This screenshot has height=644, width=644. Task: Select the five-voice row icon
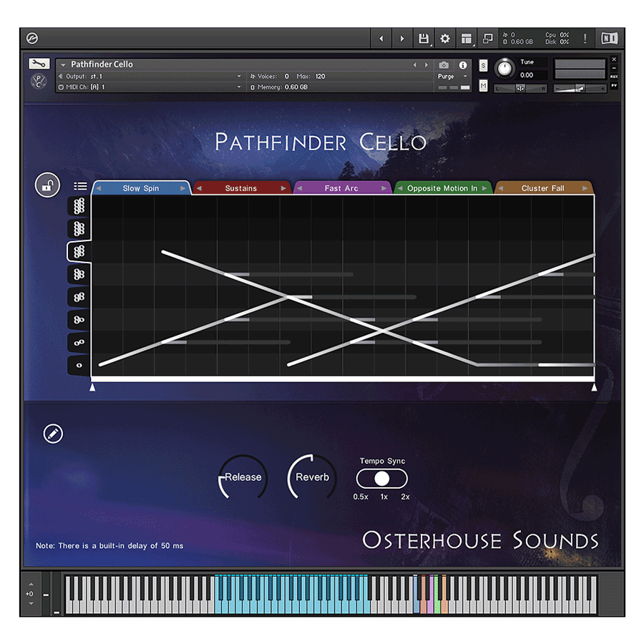tap(79, 274)
